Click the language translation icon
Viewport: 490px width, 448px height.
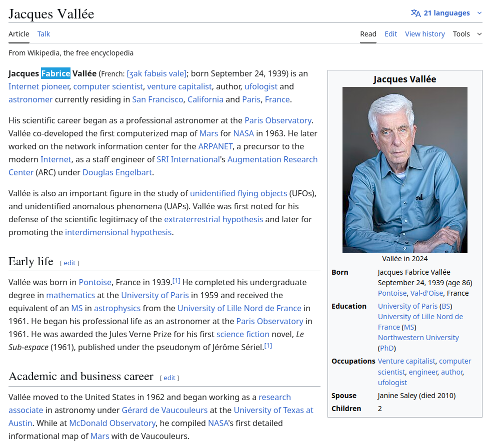[415, 13]
